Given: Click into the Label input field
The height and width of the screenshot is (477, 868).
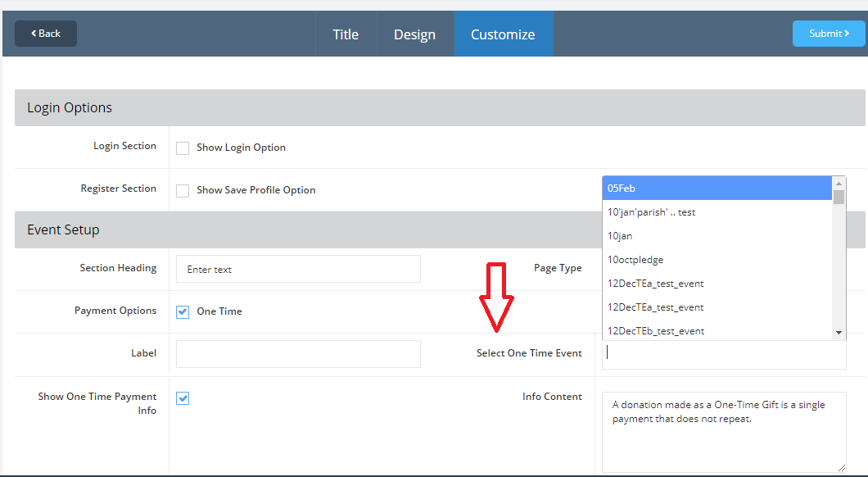Looking at the screenshot, I should coord(298,354).
